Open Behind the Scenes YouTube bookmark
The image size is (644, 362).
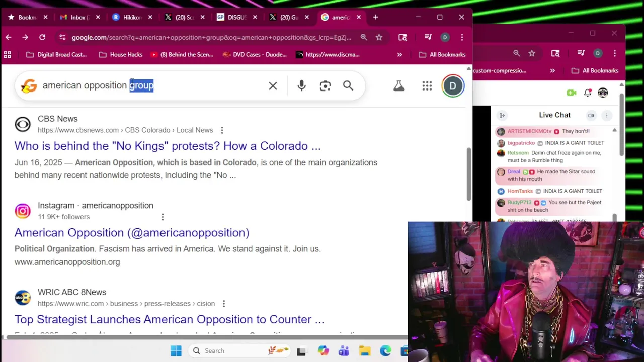tap(182, 54)
